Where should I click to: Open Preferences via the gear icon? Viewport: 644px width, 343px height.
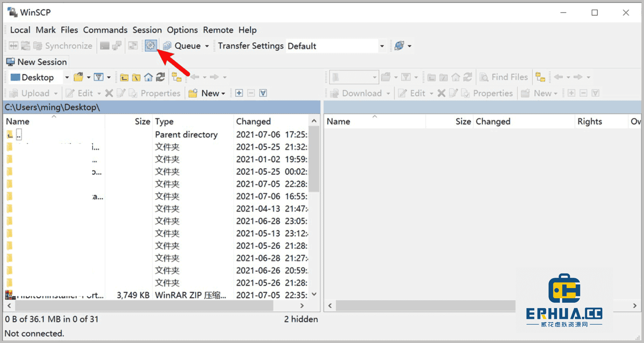[150, 46]
